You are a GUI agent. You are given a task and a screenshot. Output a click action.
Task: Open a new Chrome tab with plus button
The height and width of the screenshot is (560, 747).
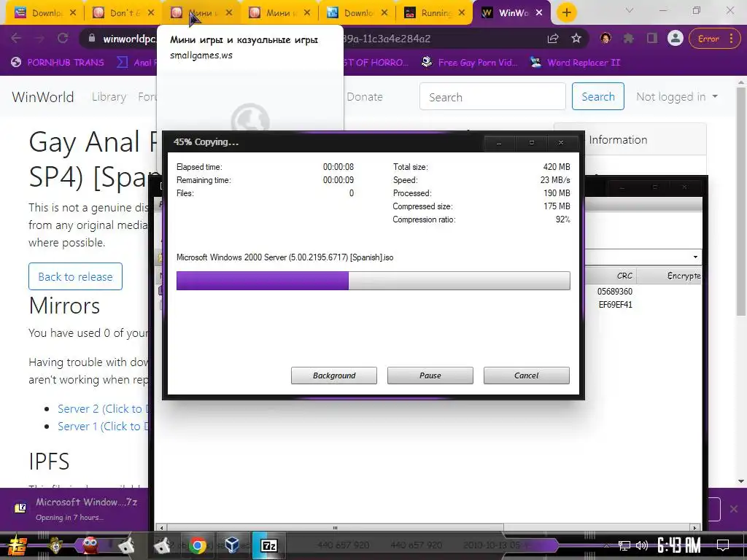(x=566, y=13)
